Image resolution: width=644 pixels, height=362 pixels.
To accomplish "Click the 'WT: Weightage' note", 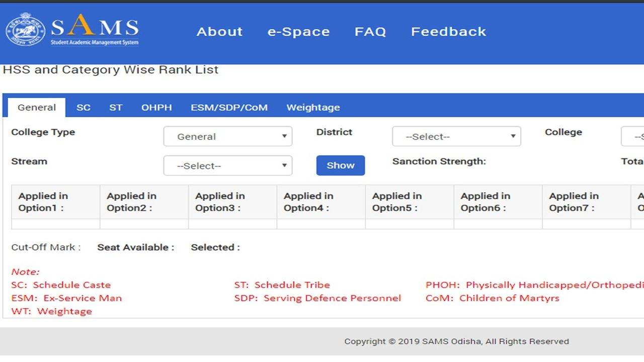I will coord(52,311).
